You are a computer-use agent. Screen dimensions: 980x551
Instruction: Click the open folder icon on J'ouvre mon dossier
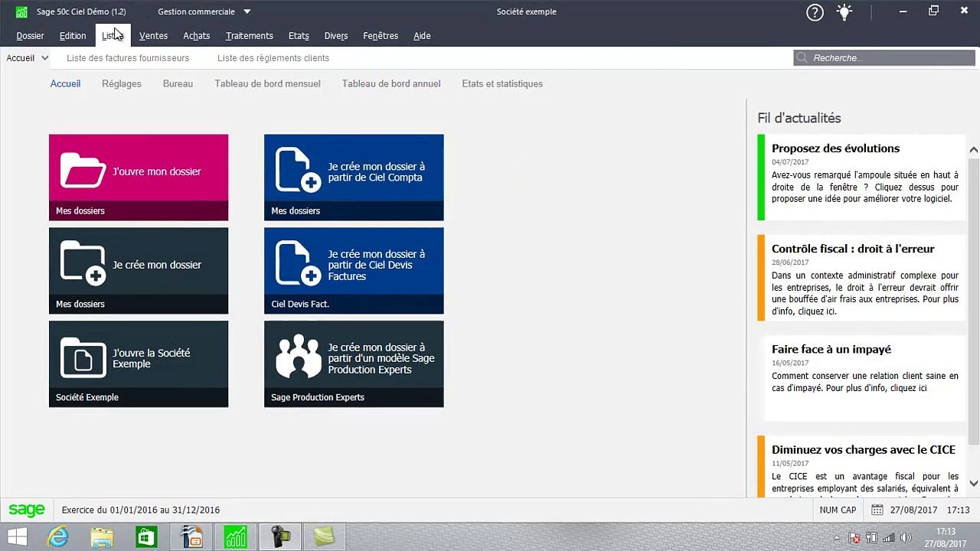[x=83, y=171]
